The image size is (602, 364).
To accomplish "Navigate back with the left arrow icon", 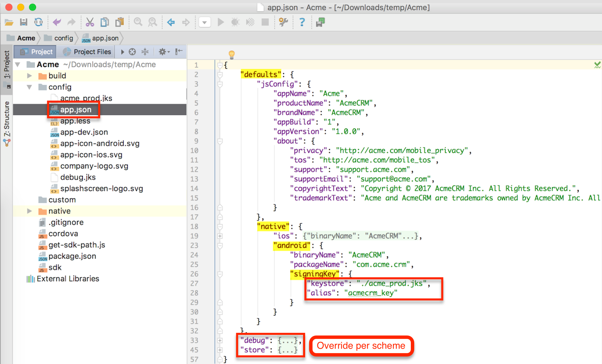I will (171, 22).
